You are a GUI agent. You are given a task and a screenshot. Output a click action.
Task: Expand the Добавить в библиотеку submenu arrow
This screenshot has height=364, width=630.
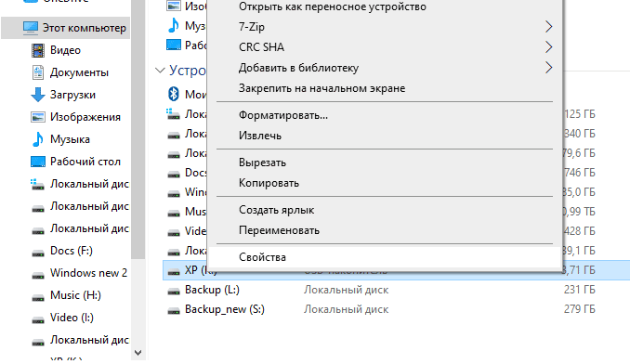pyautogui.click(x=548, y=68)
